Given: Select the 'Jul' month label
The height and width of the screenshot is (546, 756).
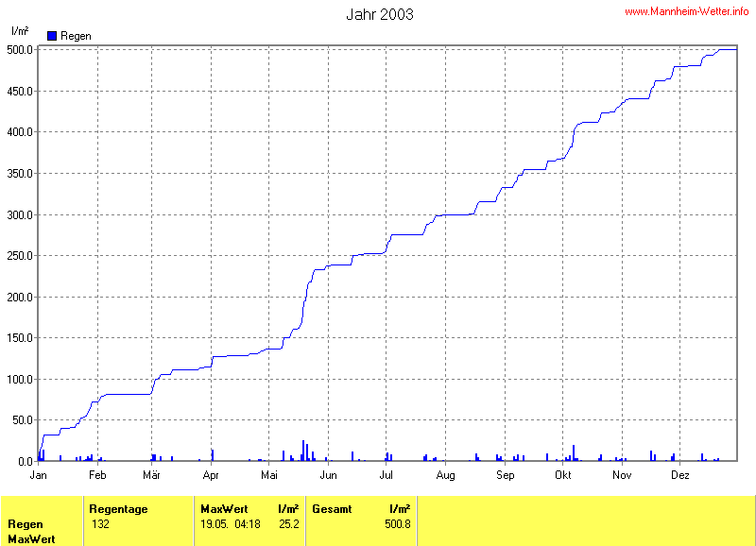Looking at the screenshot, I should coord(387,475).
